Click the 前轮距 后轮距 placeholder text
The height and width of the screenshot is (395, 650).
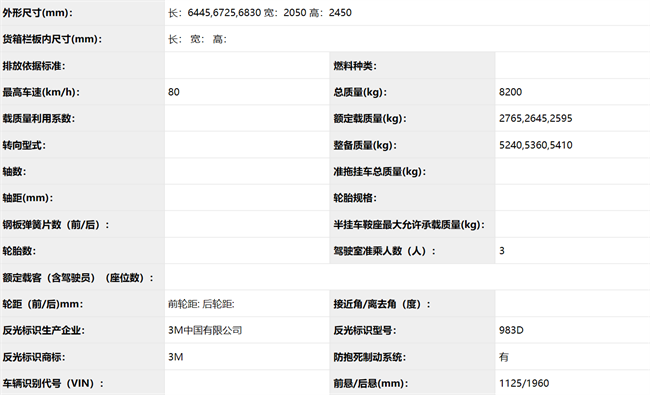[201, 304]
